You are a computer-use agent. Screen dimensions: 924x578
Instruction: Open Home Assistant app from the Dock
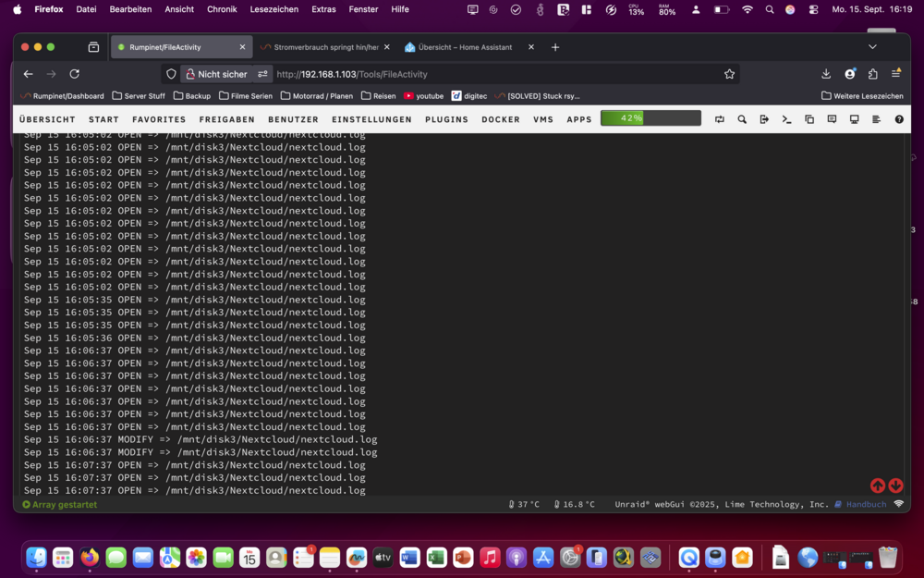click(x=742, y=557)
